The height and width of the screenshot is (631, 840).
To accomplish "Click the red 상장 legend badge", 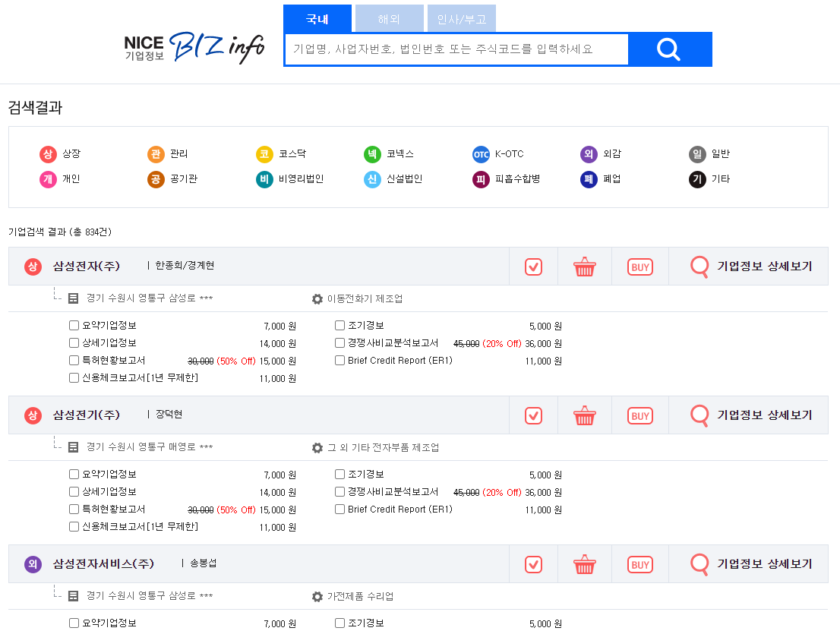I will [x=48, y=154].
